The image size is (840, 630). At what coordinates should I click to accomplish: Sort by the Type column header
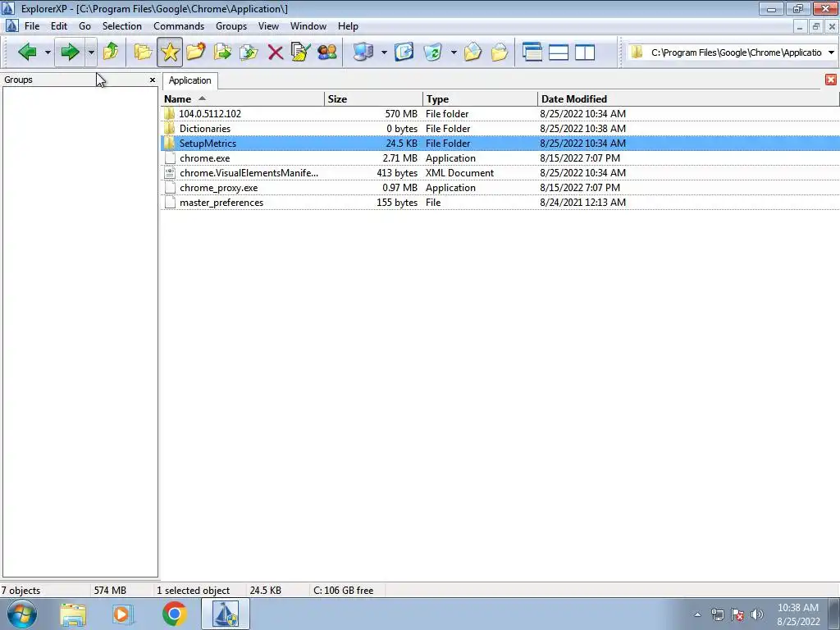[x=481, y=99]
